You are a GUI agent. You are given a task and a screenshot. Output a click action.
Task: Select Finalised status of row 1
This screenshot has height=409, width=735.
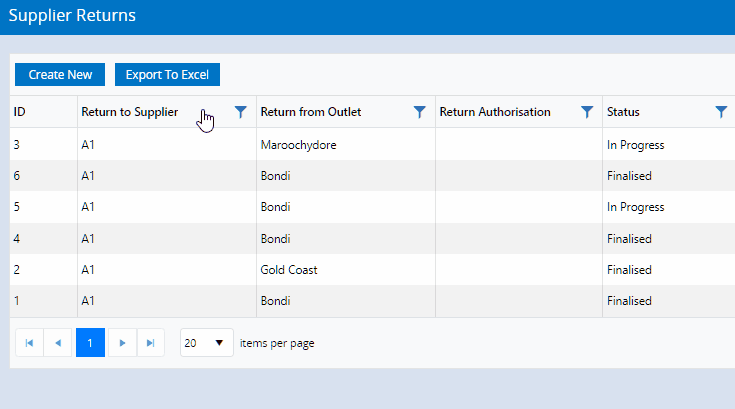(629, 301)
